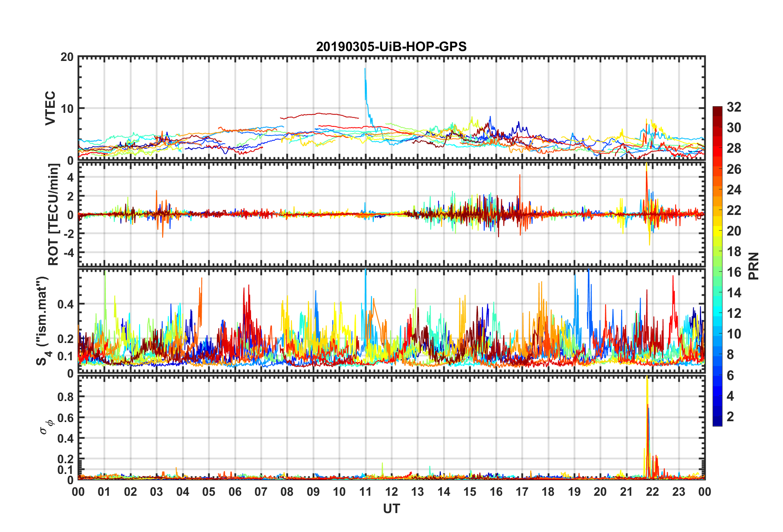Click x-axis hour tick "21"
This screenshot has width=783, height=532.
pyautogui.click(x=627, y=492)
